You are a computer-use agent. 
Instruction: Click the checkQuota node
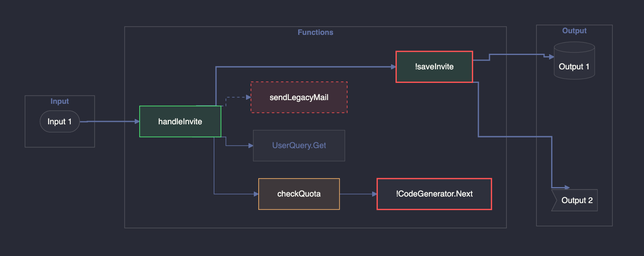[299, 194]
